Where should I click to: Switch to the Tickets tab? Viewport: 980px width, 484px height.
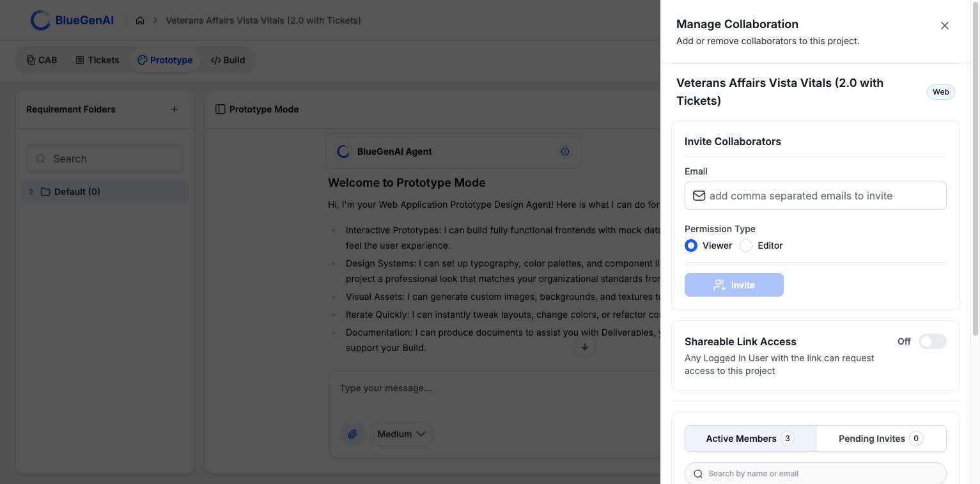pos(97,60)
